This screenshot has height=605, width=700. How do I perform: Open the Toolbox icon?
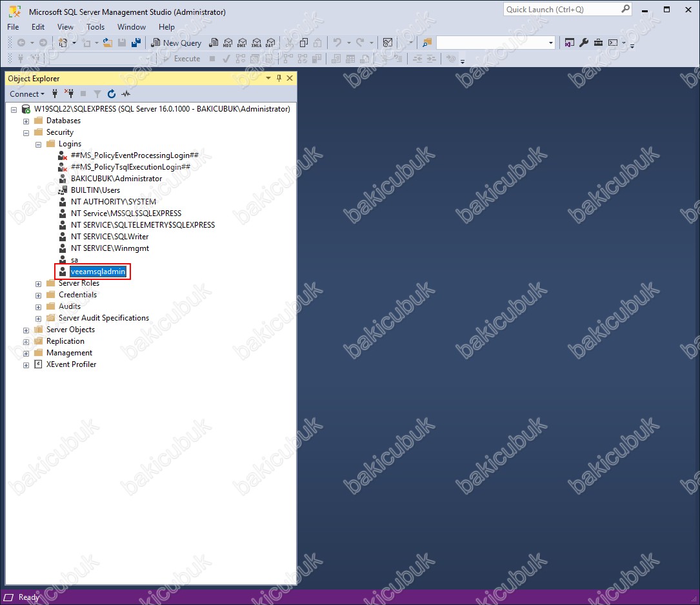tap(598, 43)
